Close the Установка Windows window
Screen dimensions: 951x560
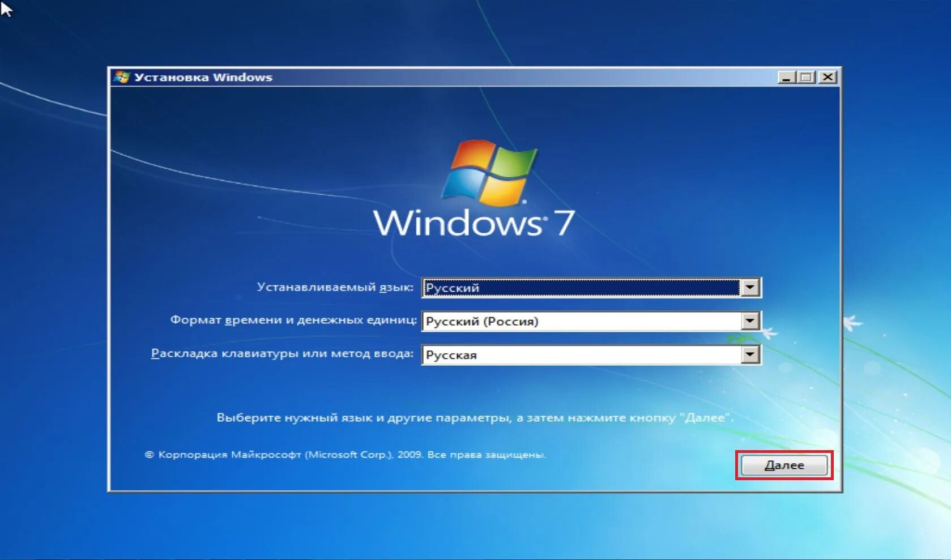click(x=826, y=76)
